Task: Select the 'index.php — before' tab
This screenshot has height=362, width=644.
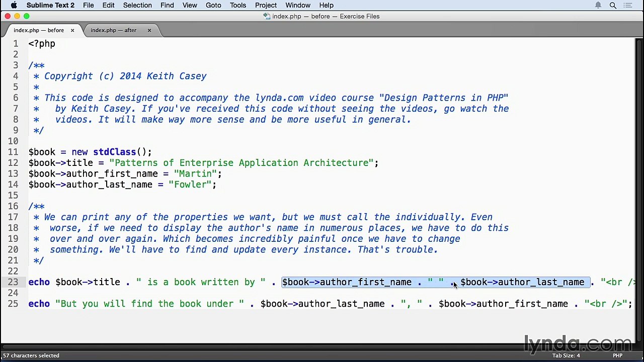Action: 38,30
